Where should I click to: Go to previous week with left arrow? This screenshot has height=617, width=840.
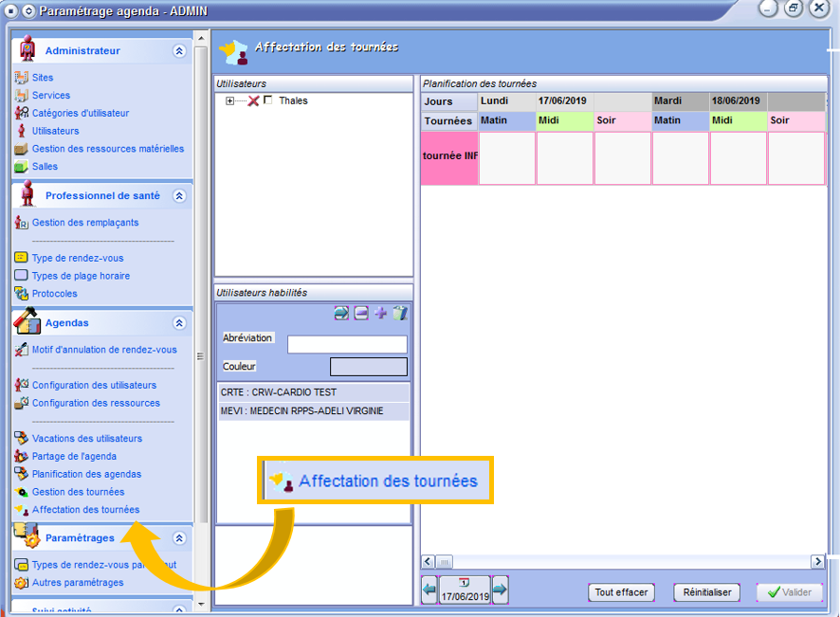tap(429, 590)
